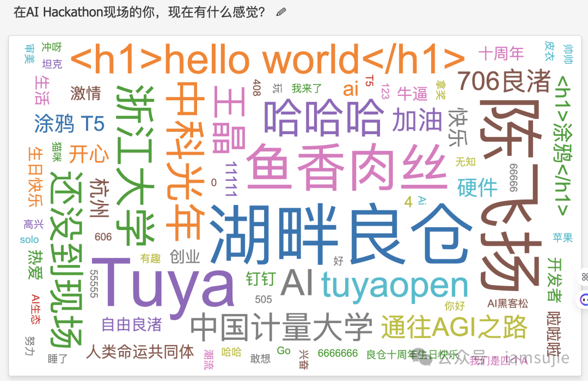Click the green "6666666" number

[338, 353]
